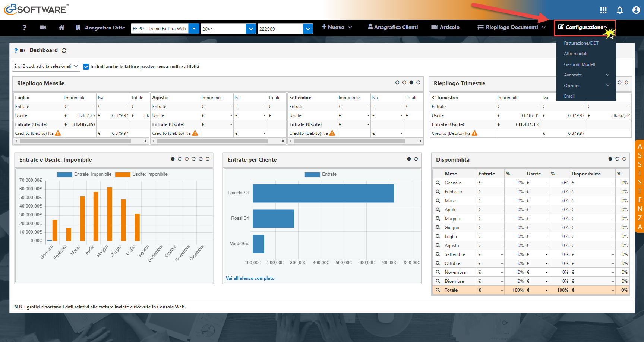
Task: Select first page dot of Riepilogo Mensile
Action: pyautogui.click(x=397, y=83)
